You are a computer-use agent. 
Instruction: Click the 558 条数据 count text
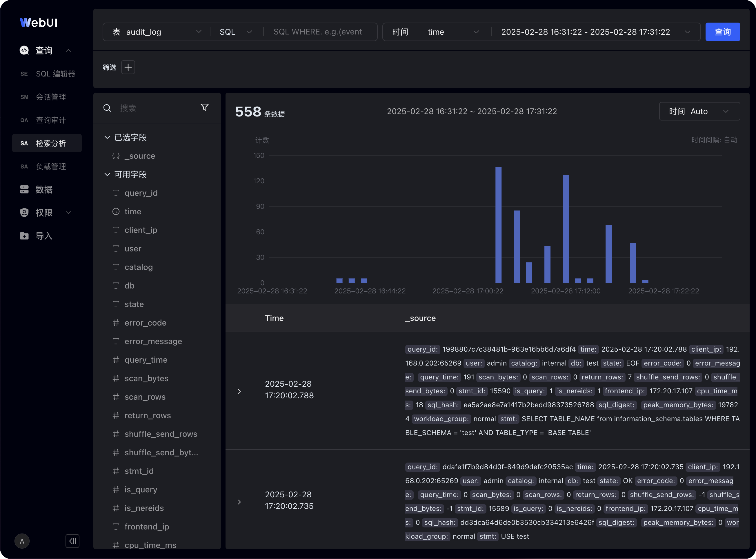coord(260,112)
